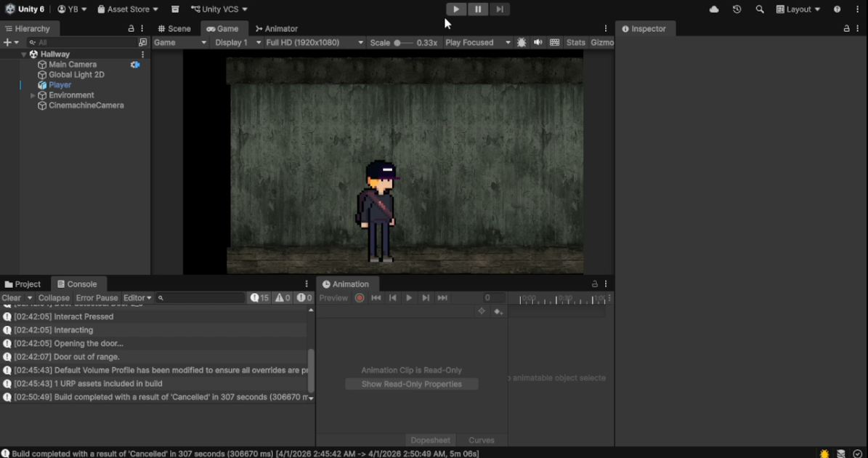The width and height of the screenshot is (868, 458).
Task: Toggle Game view audio mute
Action: click(x=538, y=43)
